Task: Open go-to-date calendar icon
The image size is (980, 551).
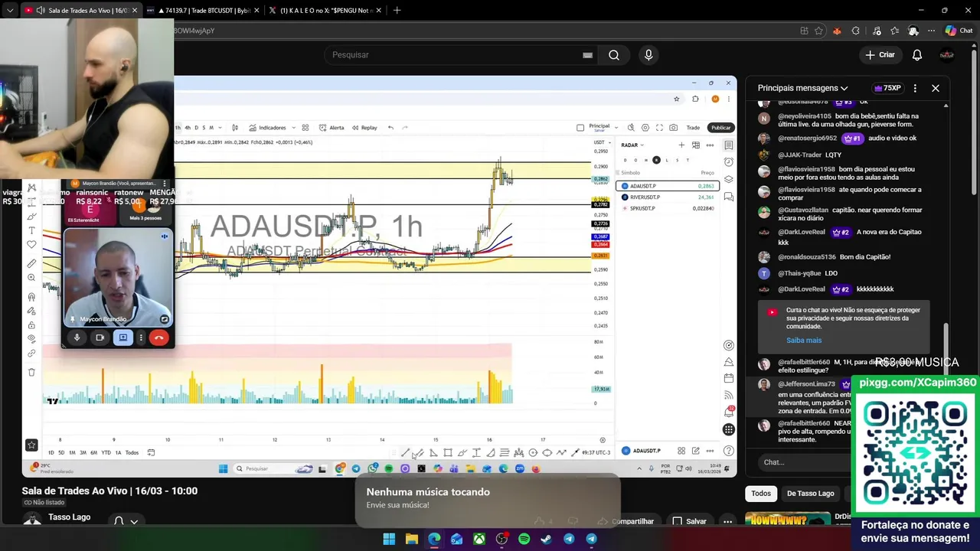Action: pyautogui.click(x=151, y=452)
